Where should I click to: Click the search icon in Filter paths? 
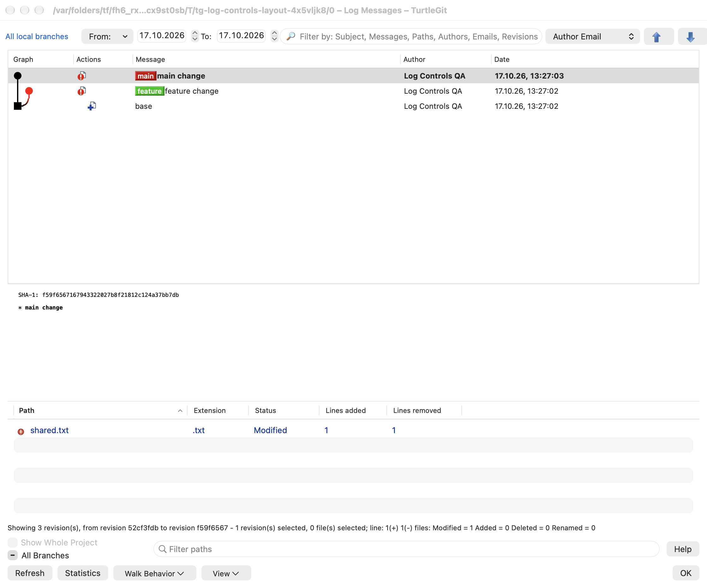163,549
